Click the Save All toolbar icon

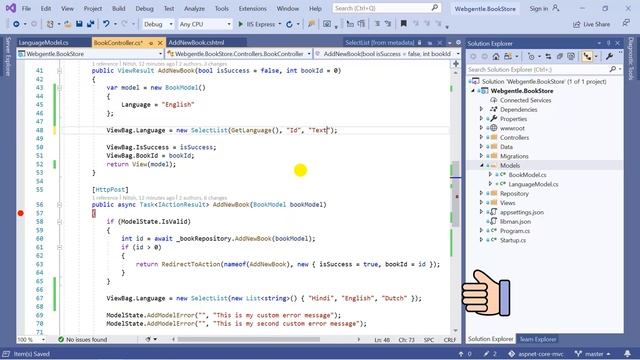coord(90,24)
